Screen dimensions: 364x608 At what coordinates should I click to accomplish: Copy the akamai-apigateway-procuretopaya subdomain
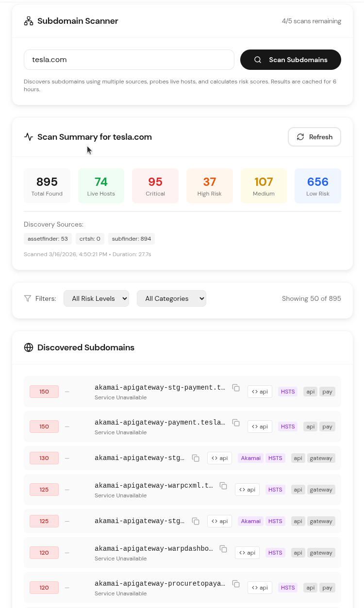(x=236, y=584)
